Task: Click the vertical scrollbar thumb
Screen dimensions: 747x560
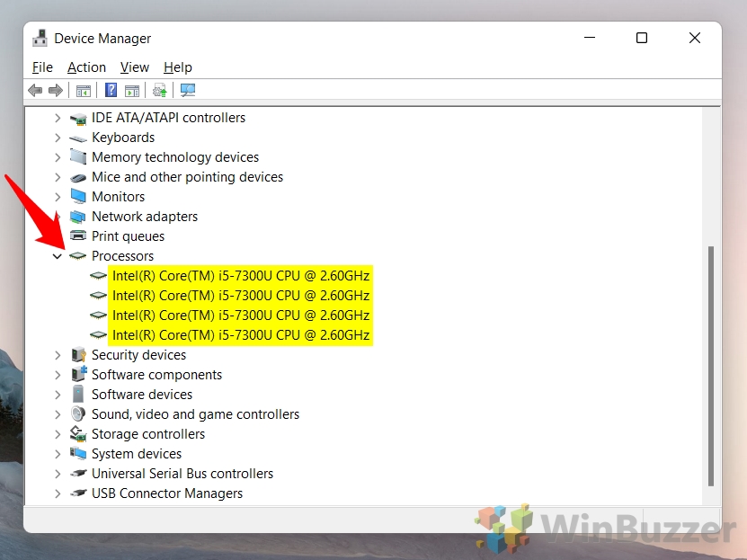Action: click(x=711, y=366)
